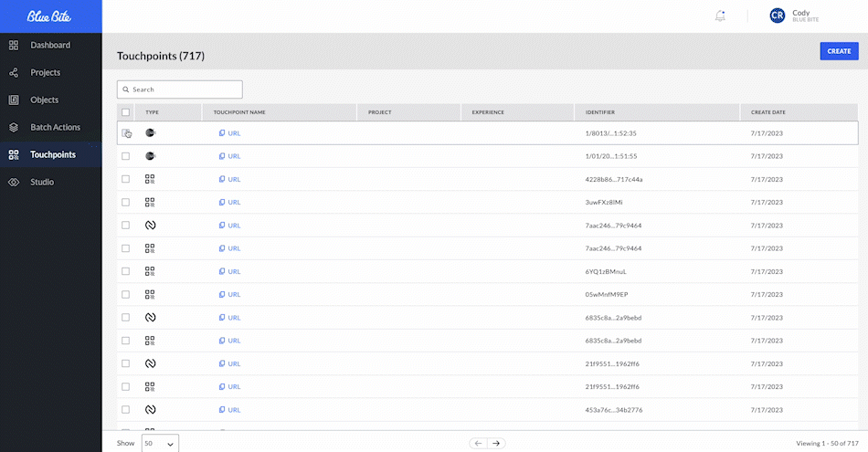
Task: Open URL link for 6YQ1zBMnuL row
Action: (x=234, y=271)
